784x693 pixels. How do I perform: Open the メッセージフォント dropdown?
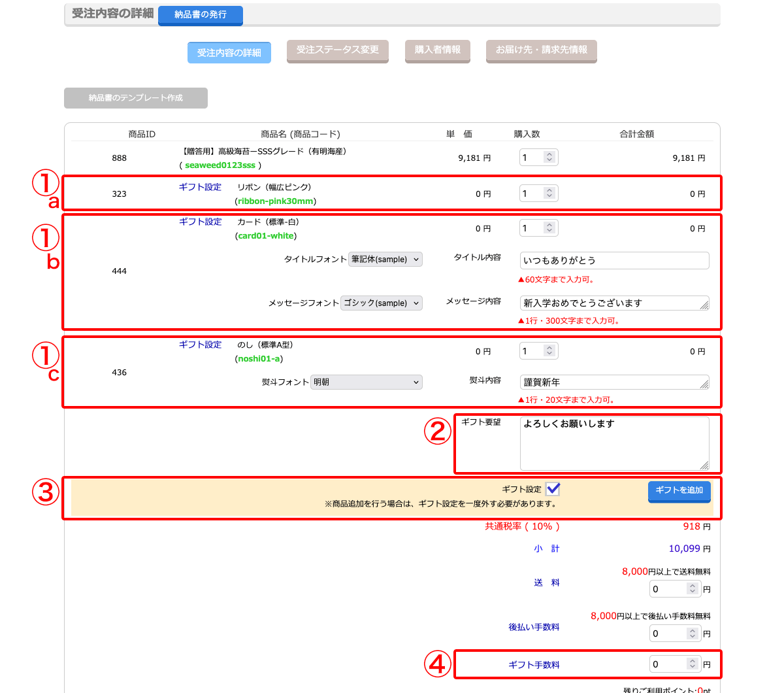coord(382,303)
